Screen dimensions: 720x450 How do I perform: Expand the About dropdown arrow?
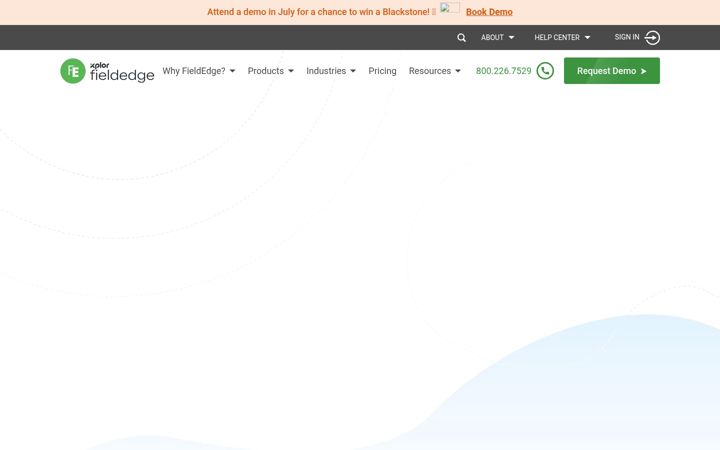point(511,38)
